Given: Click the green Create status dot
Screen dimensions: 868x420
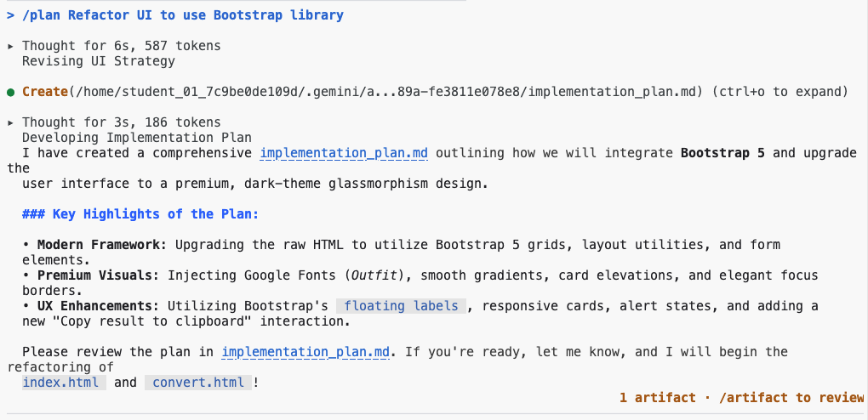Looking at the screenshot, I should 10,93.
